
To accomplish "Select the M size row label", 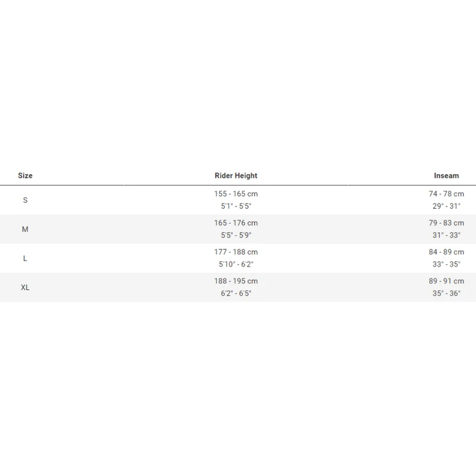I will click(x=25, y=229).
